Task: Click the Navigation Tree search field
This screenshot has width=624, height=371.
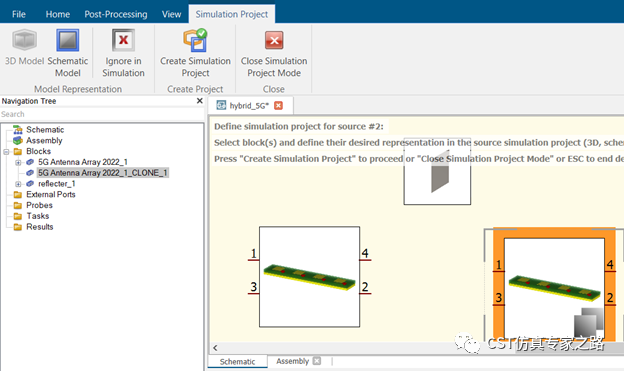Action: click(102, 114)
